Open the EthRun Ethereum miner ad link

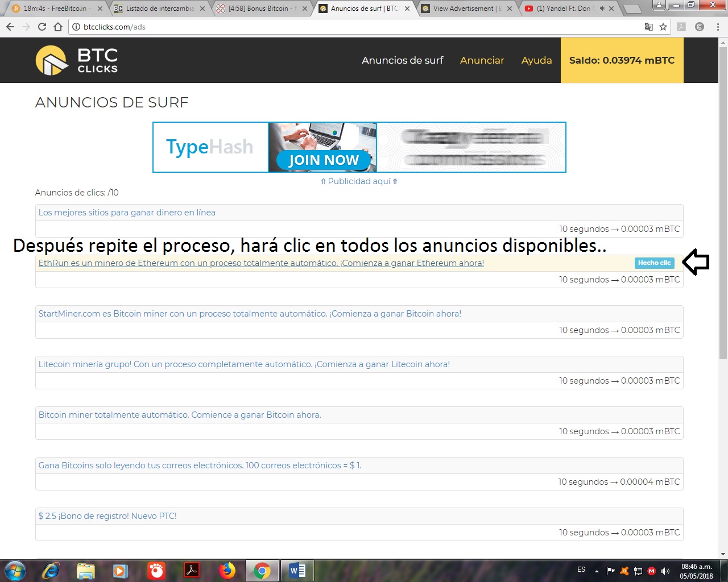(261, 263)
